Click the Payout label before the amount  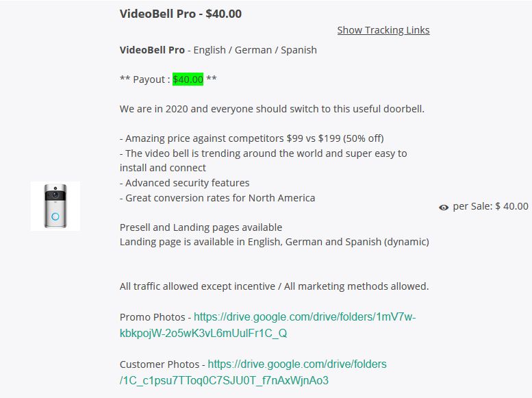point(149,79)
